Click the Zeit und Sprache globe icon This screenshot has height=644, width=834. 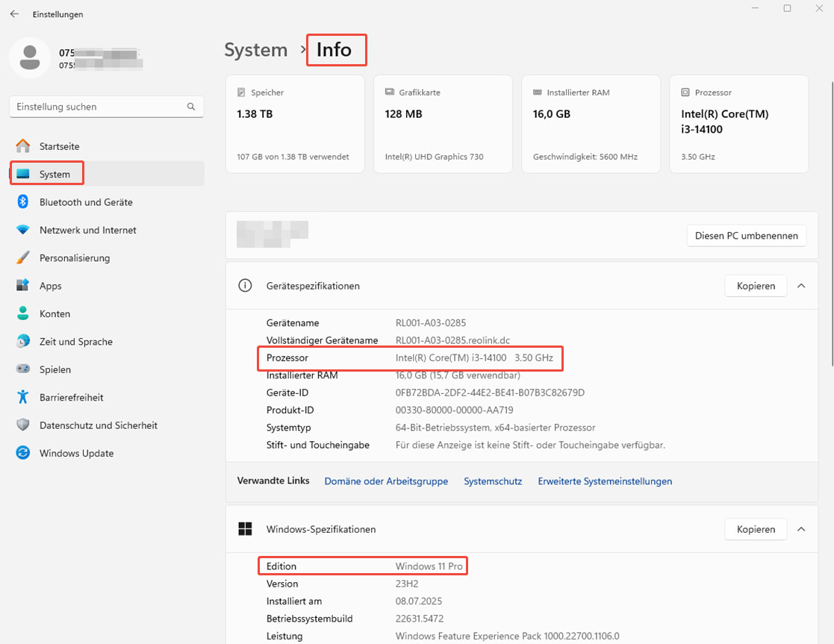[23, 341]
